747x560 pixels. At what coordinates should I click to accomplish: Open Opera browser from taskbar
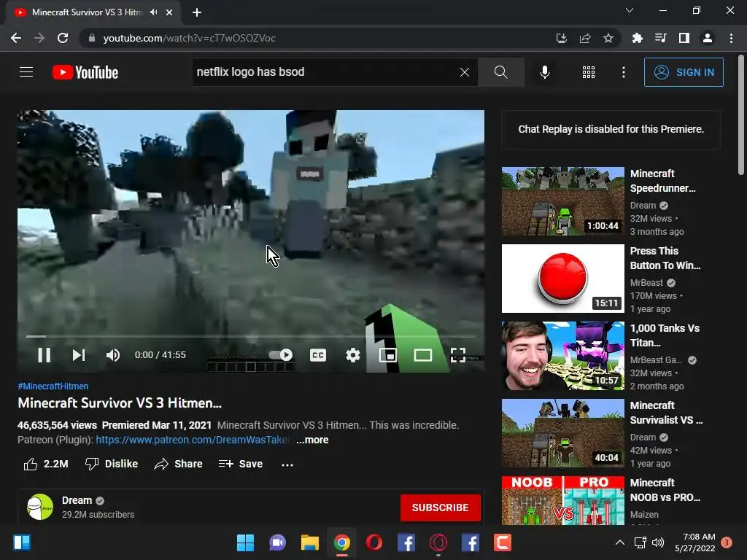(374, 542)
